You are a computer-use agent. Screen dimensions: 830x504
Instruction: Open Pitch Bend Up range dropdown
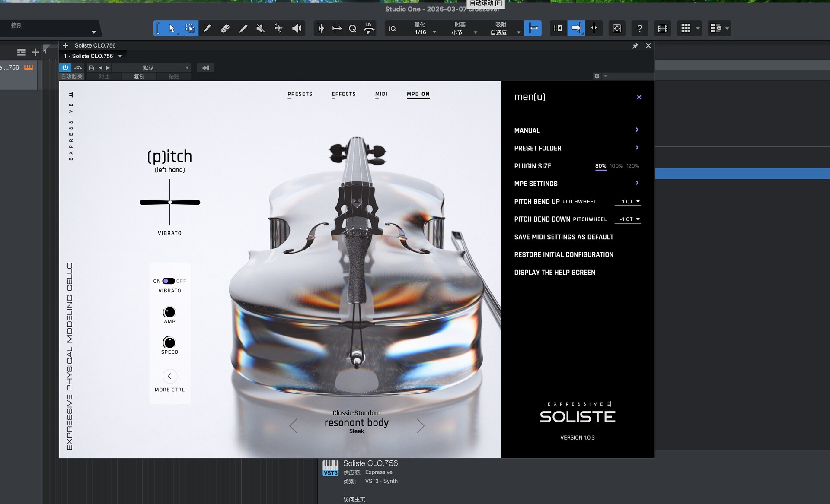click(628, 202)
